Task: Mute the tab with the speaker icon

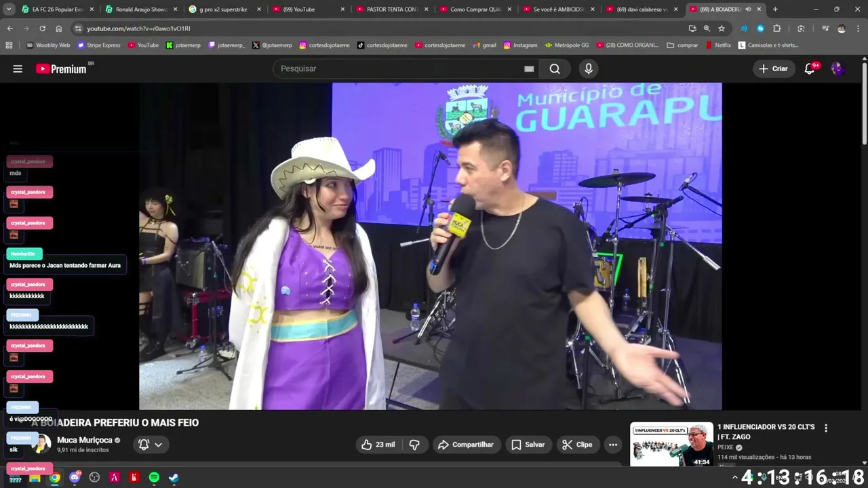Action: click(x=748, y=9)
